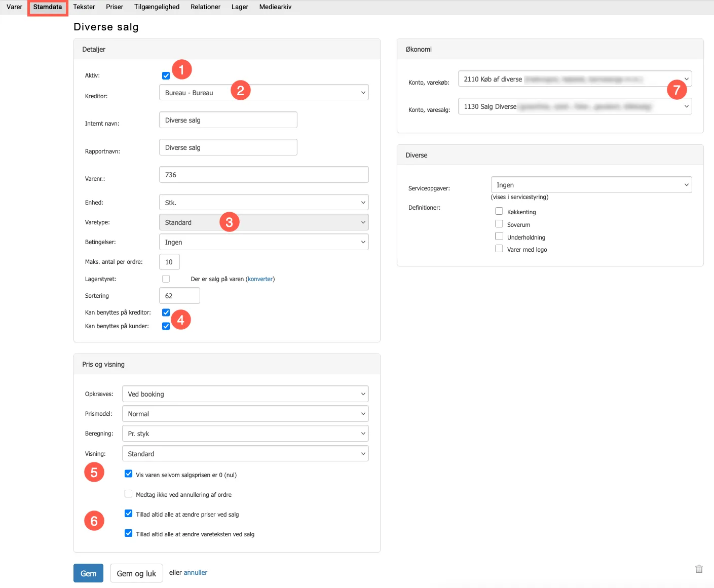The width and height of the screenshot is (714, 588).
Task: Go to the Mediearkiv tab
Action: pyautogui.click(x=275, y=7)
